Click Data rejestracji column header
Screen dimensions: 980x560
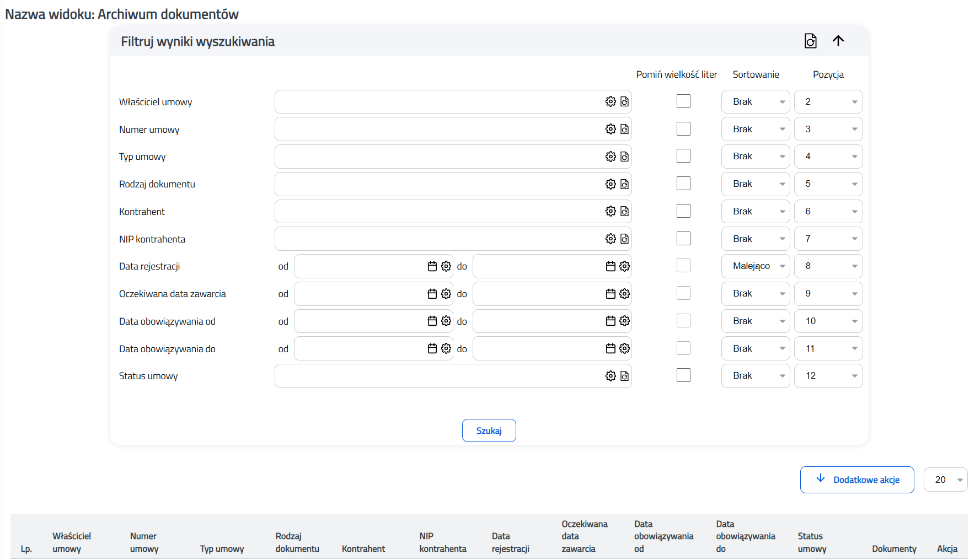click(x=510, y=542)
